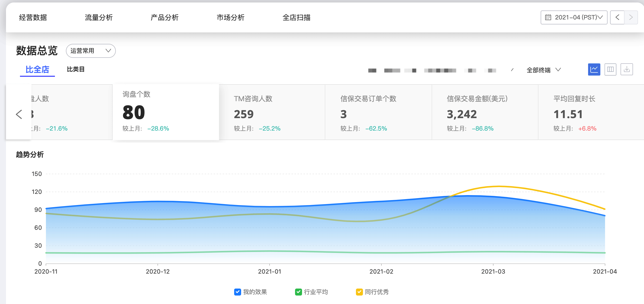This screenshot has width=644, height=304.
Task: Select the 信保交易金额(美元) metric card
Action: (484, 112)
